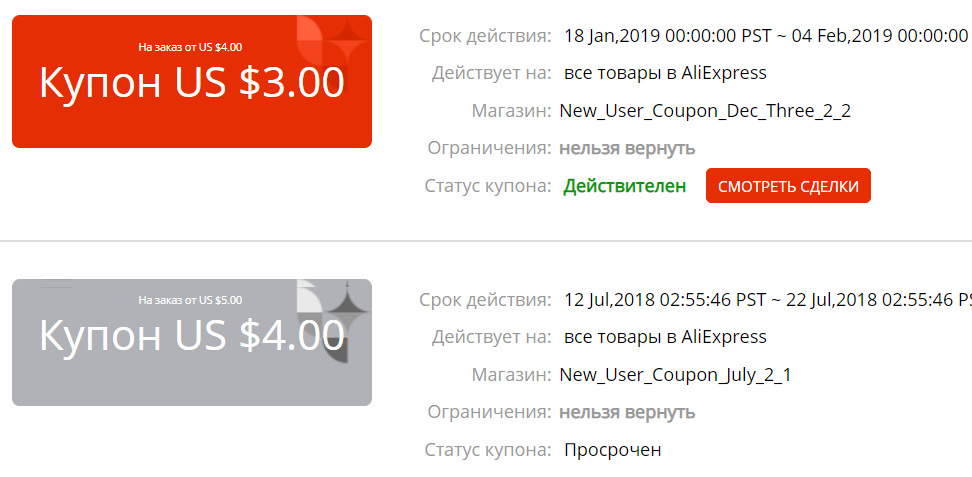Click the decorative star icon on red coupon

coord(347,37)
